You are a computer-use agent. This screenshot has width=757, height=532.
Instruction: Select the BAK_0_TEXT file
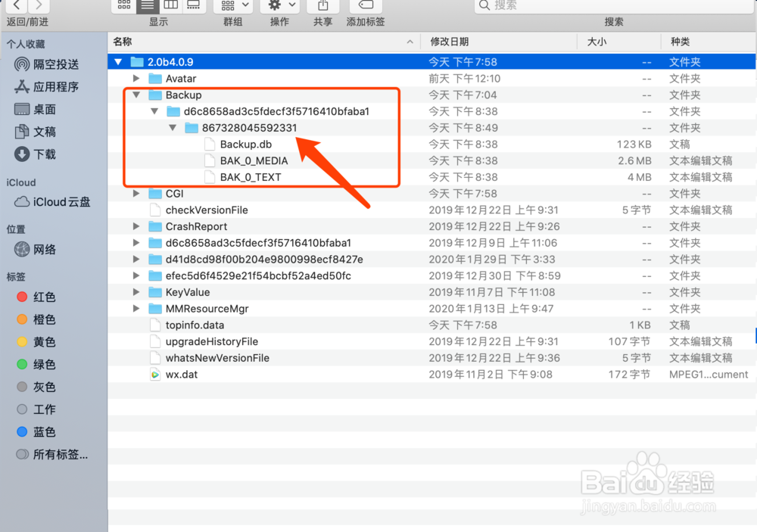251,177
